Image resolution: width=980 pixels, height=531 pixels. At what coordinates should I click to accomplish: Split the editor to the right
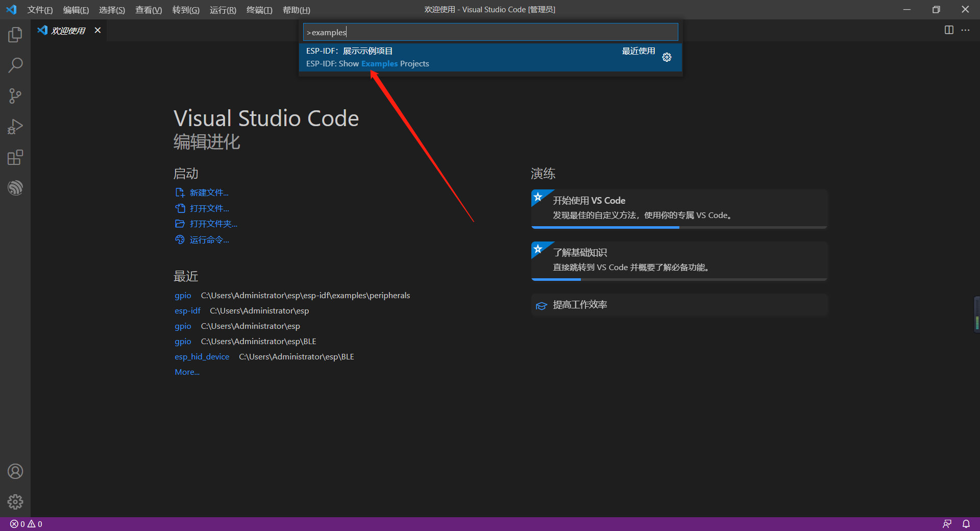click(949, 30)
